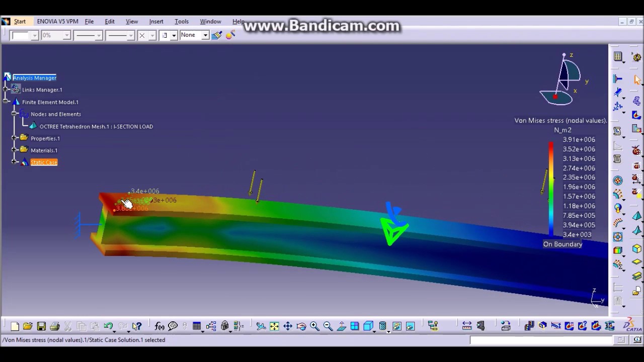Expand the Static Case tree node

point(15,162)
